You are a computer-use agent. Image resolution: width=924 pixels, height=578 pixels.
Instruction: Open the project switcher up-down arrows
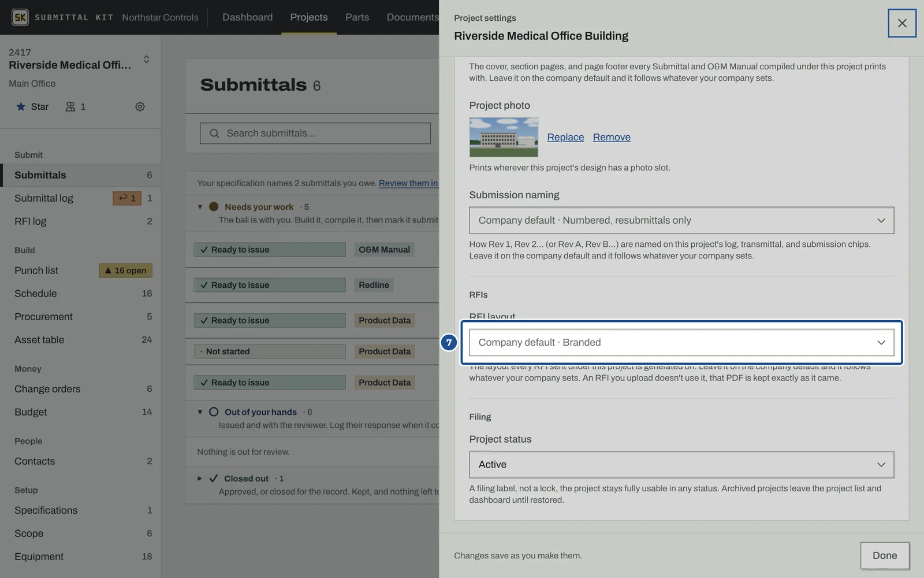(x=146, y=59)
